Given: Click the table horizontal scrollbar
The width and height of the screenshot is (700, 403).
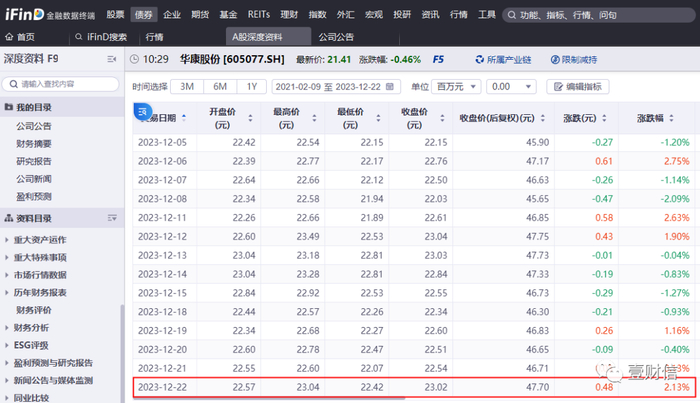Looking at the screenshot, I should coord(269,399).
